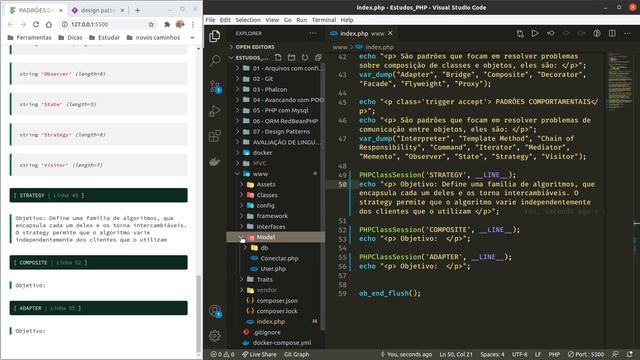Open the File menu
This screenshot has height=360, width=640.
(x=210, y=20)
